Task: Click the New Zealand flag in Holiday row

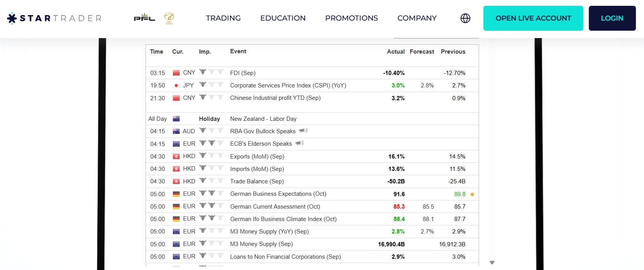Action: [176, 119]
